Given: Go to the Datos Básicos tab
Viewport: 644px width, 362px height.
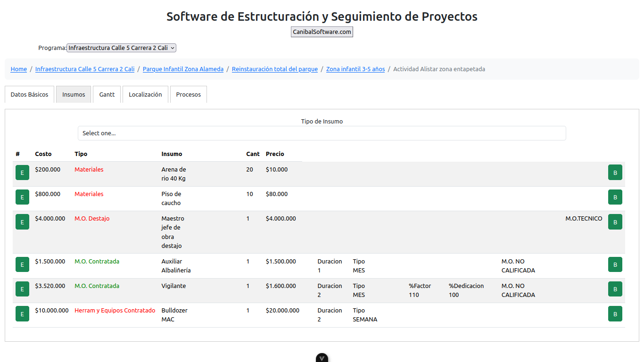Looking at the screenshot, I should pos(29,94).
